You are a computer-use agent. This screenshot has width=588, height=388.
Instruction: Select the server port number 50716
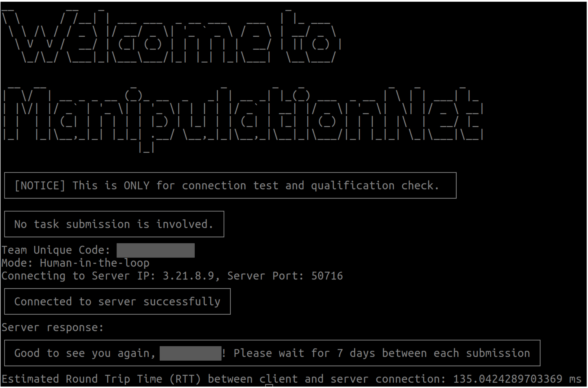[327, 276]
